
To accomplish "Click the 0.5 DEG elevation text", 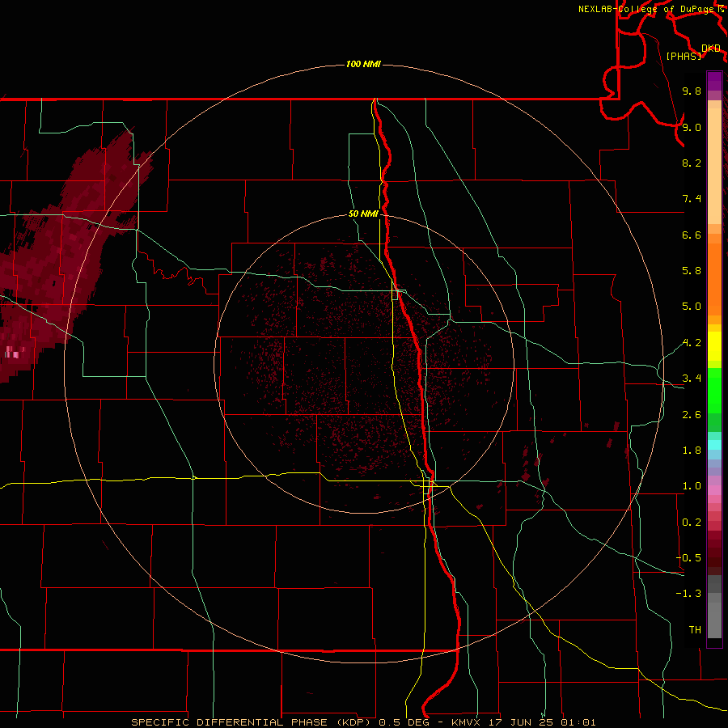I will coord(404,722).
